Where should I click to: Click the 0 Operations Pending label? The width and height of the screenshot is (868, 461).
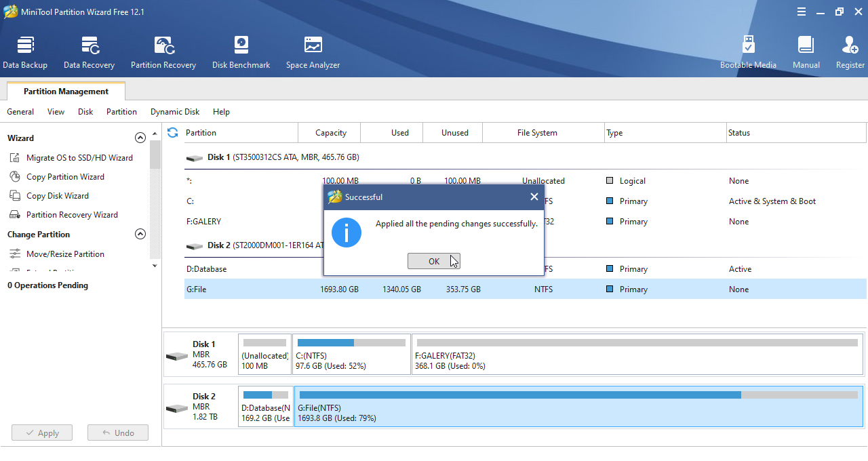47,285
